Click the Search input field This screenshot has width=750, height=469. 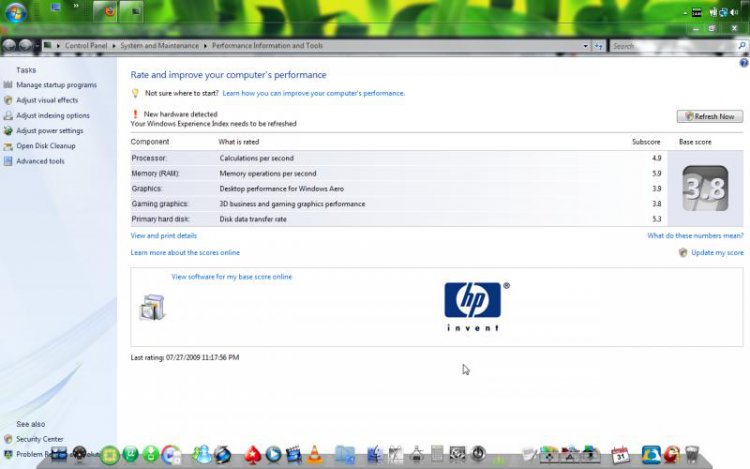[x=672, y=46]
